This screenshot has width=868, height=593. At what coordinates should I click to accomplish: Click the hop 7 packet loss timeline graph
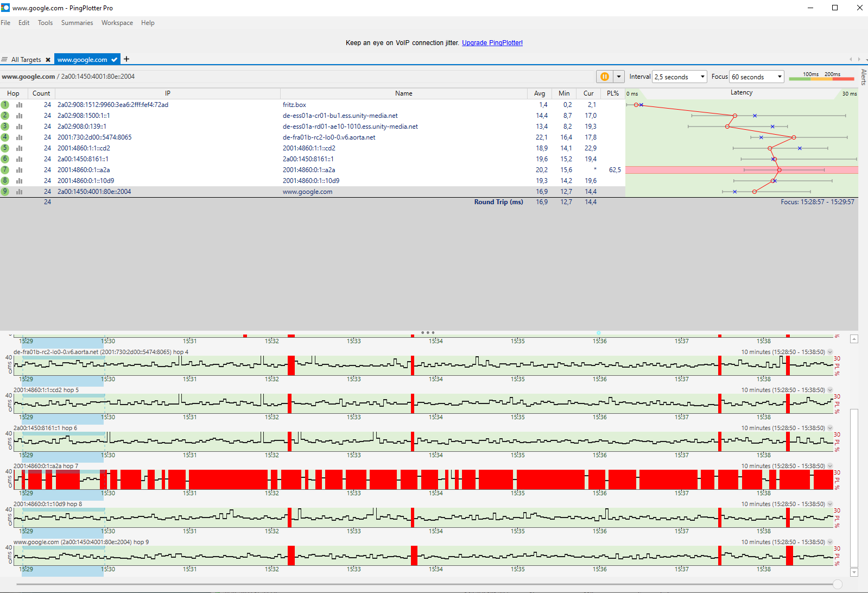(x=423, y=480)
